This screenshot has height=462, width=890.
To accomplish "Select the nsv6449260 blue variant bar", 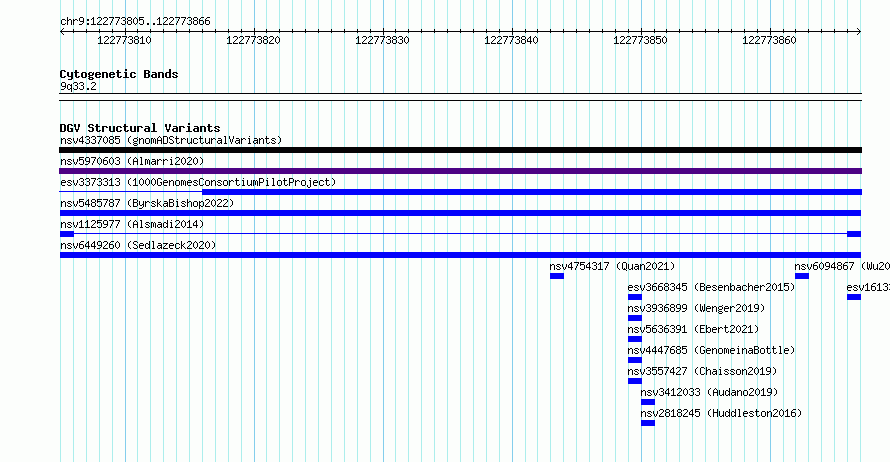I will [460, 255].
